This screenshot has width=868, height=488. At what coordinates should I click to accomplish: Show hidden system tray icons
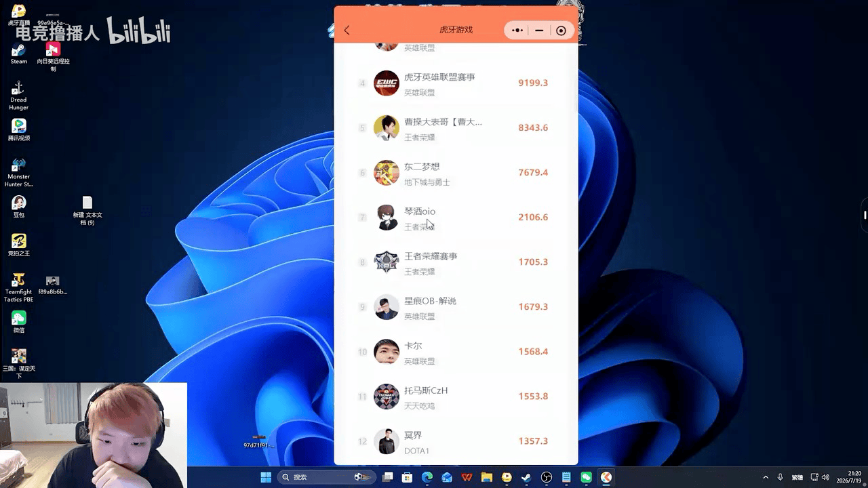coord(766,477)
